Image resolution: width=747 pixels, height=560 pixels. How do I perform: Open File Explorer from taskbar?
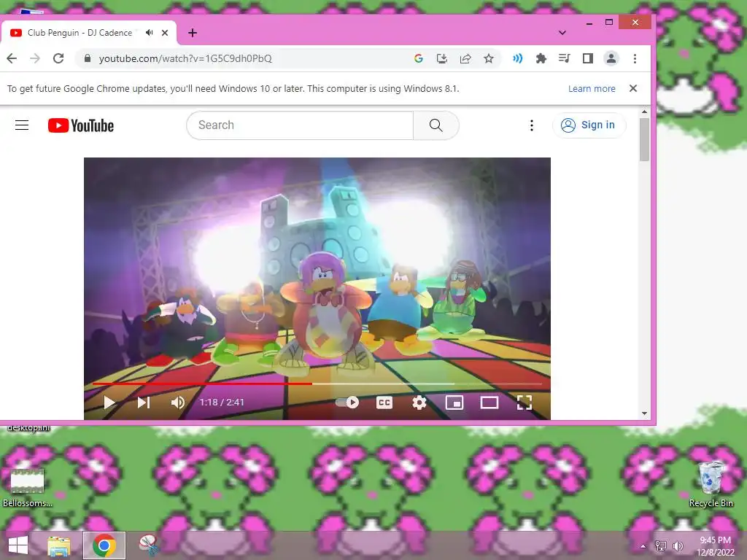(59, 545)
